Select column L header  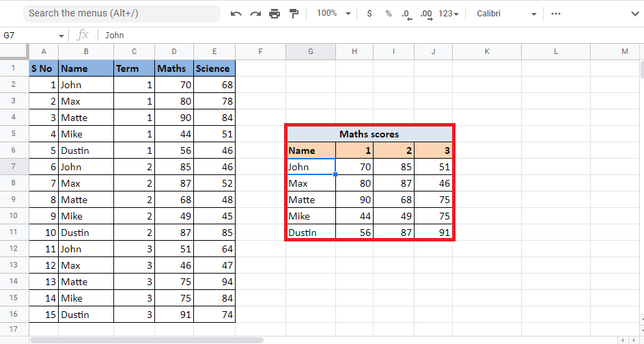click(x=556, y=51)
